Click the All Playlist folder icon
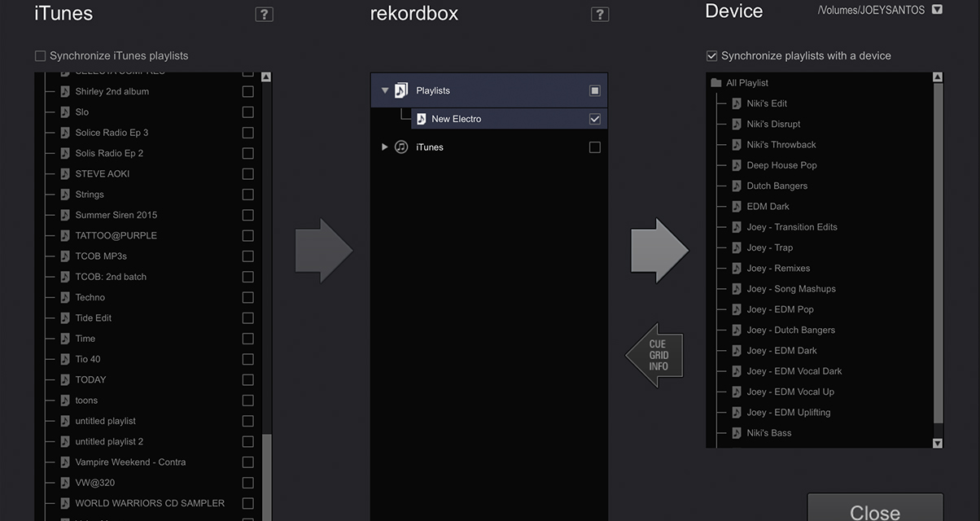The image size is (980, 521). 716,83
